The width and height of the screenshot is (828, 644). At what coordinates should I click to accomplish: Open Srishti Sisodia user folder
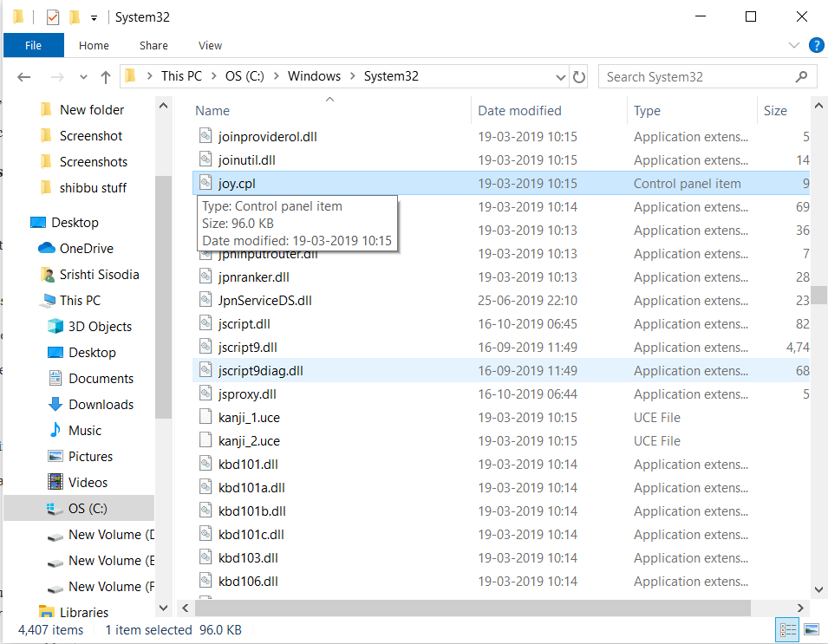point(100,275)
